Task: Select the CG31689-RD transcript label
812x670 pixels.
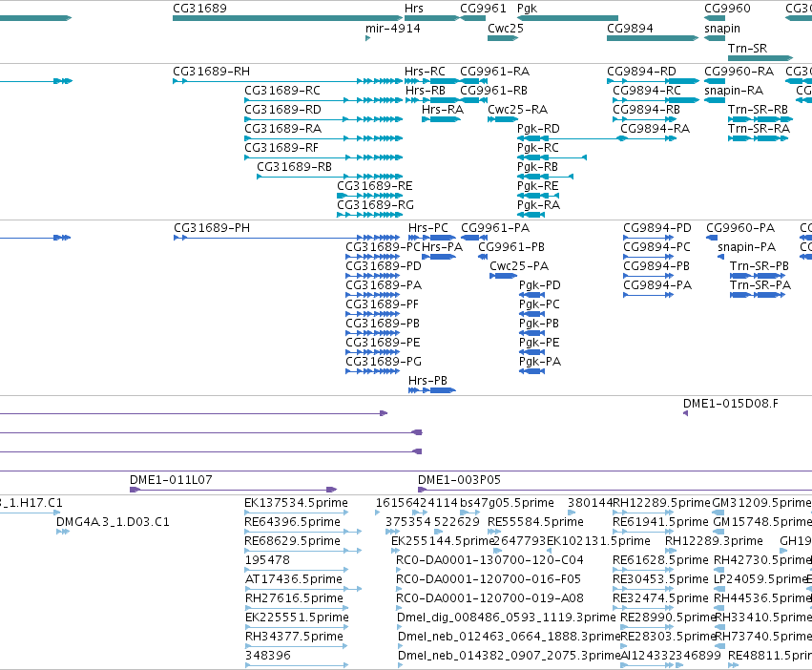Action: pyautogui.click(x=282, y=110)
